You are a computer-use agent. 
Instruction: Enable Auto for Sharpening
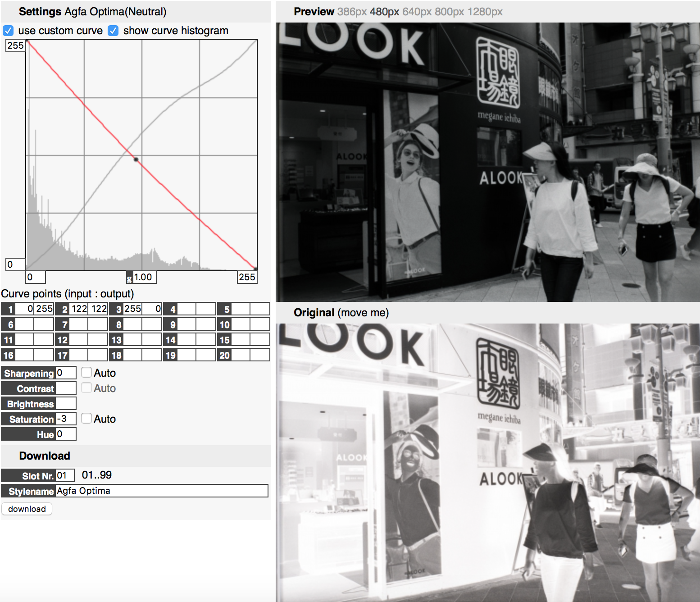[x=86, y=372]
